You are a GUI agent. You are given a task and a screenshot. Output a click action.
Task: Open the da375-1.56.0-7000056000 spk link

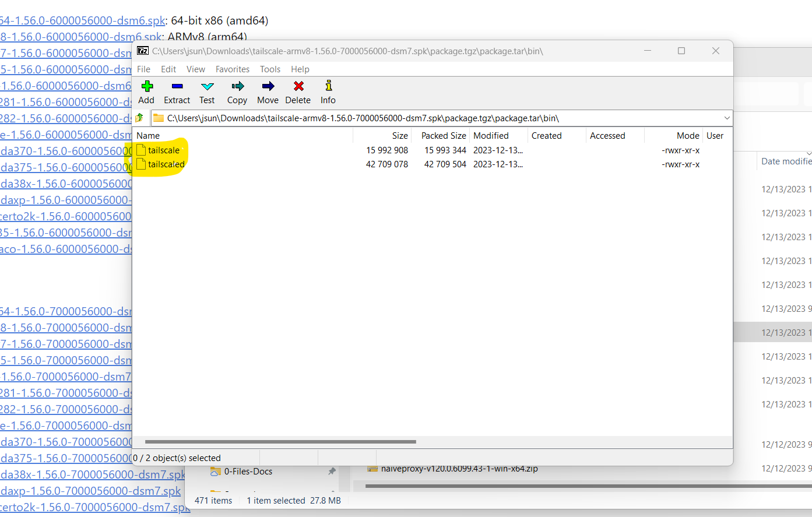(66, 458)
